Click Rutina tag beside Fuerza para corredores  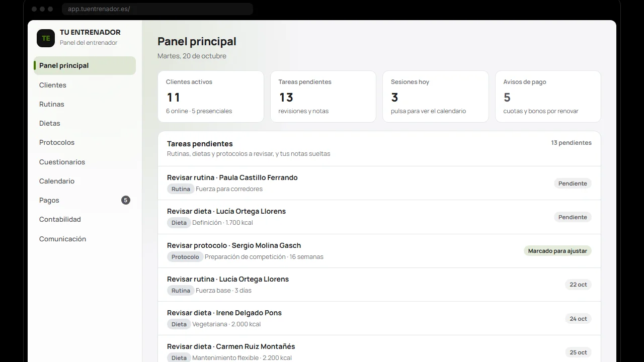[181, 189]
